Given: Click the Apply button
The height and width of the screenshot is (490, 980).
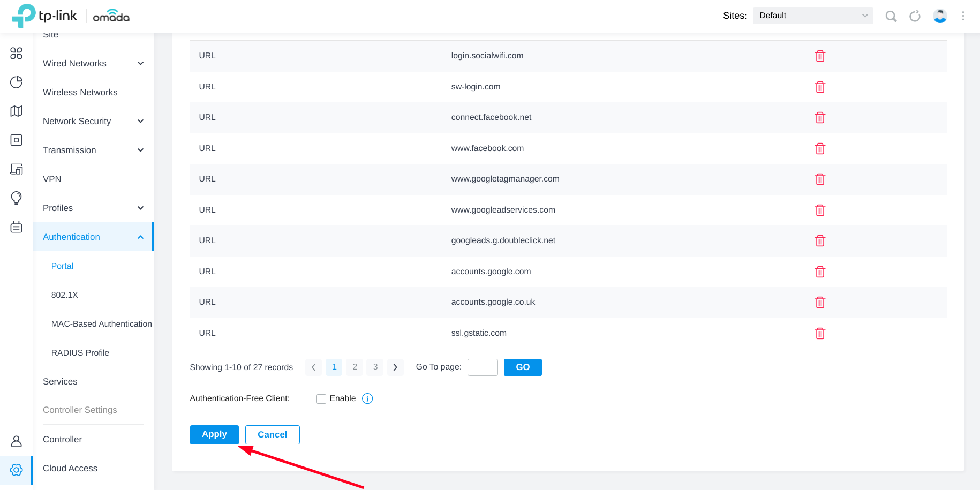Looking at the screenshot, I should pos(214,434).
